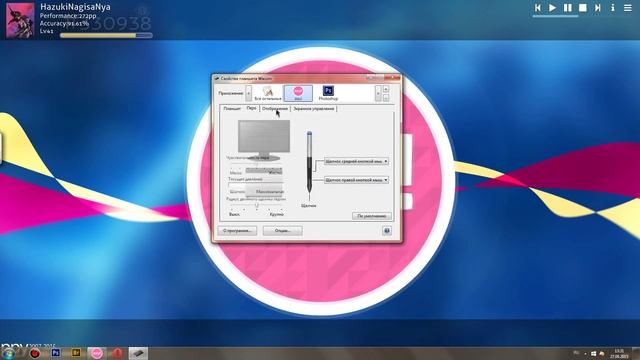Pause the osu! music player
This screenshot has height=360, width=640.
point(567,8)
